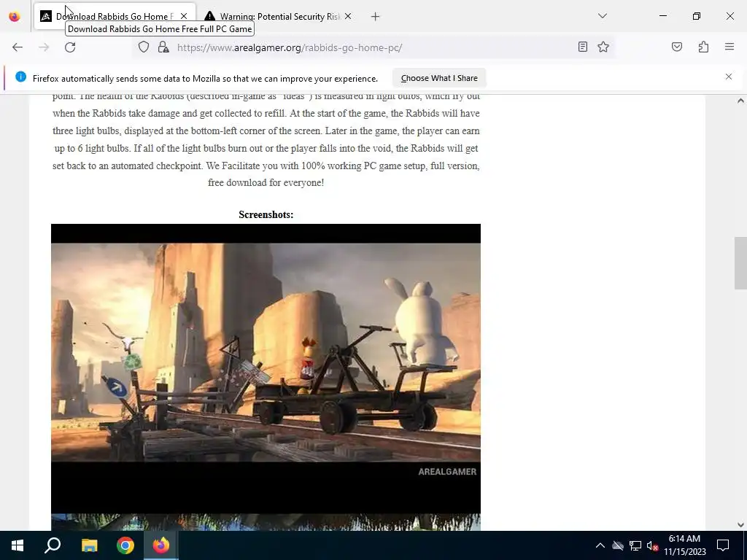Screen dimensions: 747x560
Task: Click the partially visible second screenshot image
Action: (x=266, y=522)
